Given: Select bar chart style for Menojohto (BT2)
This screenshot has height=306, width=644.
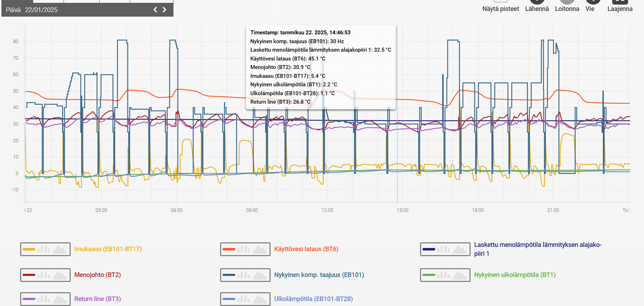Looking at the screenshot, I should pyautogui.click(x=44, y=275).
